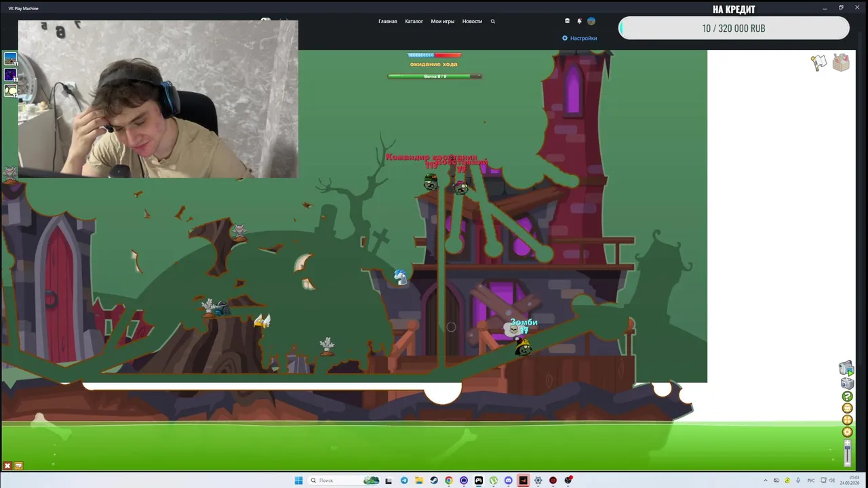Image resolution: width=868 pixels, height=488 pixels.
Task: Open the green uTorrent icon in taskbar
Action: click(x=494, y=481)
